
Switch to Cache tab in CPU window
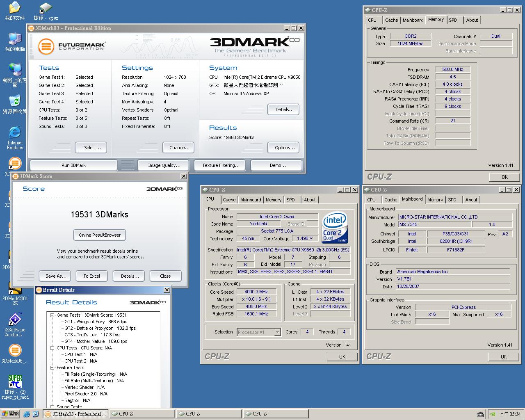[x=229, y=200]
